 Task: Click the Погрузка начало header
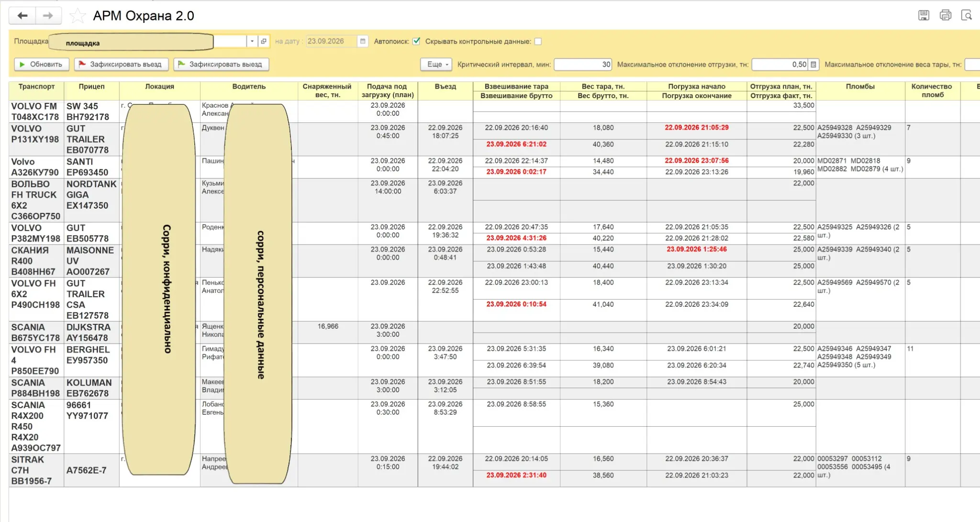click(697, 86)
